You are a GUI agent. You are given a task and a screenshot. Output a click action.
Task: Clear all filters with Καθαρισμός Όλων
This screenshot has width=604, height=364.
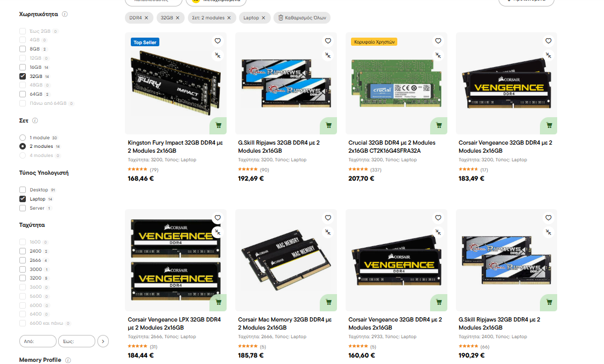point(303,18)
